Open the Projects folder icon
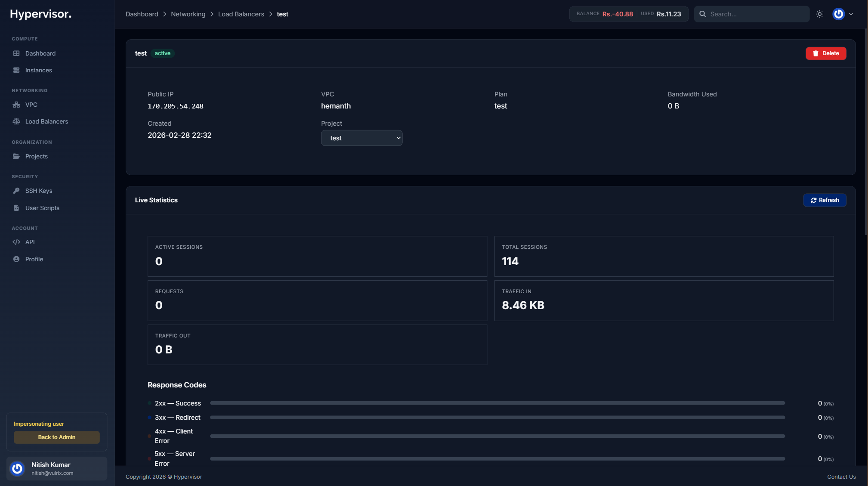 16,156
